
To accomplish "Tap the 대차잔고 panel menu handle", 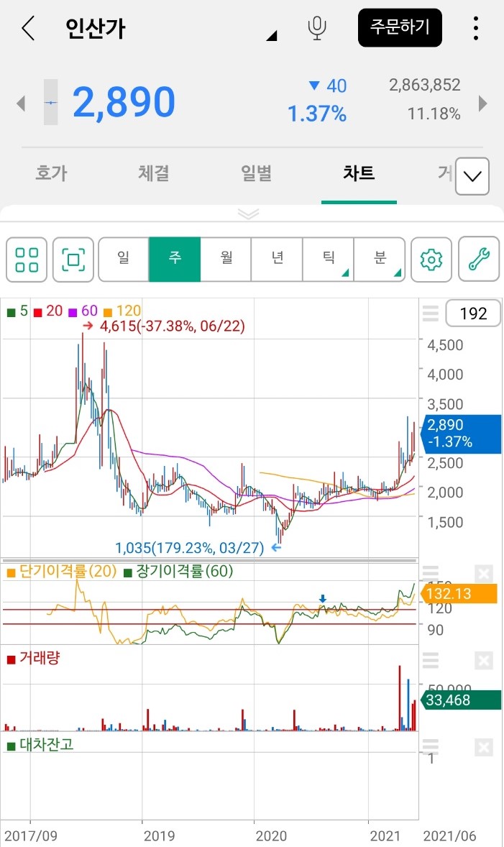I will (x=431, y=746).
